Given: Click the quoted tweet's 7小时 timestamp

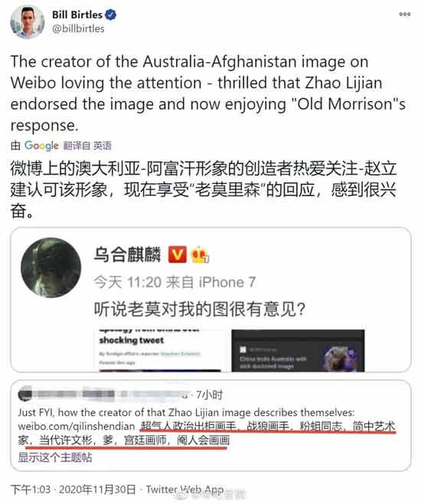Looking at the screenshot, I should click(x=210, y=394).
